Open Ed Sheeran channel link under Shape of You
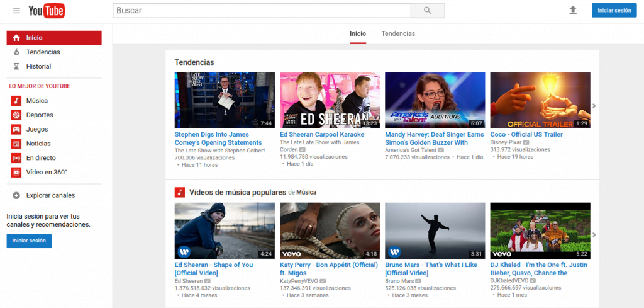The image size is (644, 308). (189, 281)
